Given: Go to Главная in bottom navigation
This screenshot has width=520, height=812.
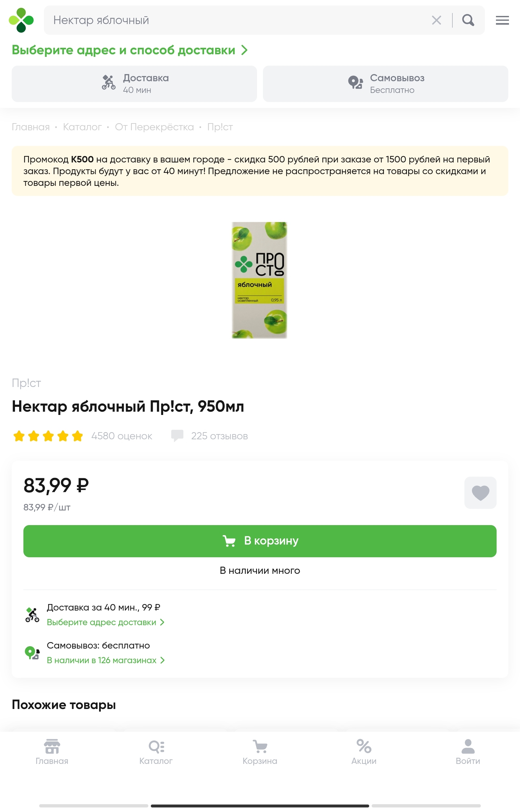Looking at the screenshot, I should click(52, 752).
